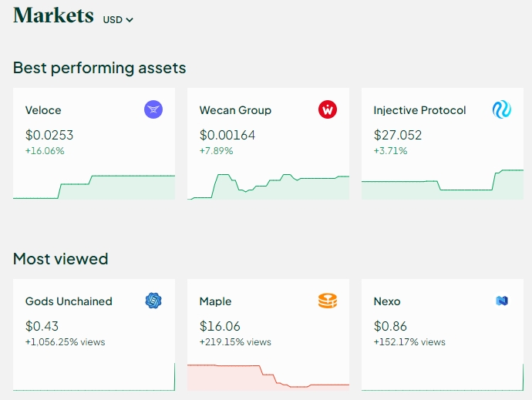
Task: Open the Maple asset title
Action: click(x=215, y=301)
